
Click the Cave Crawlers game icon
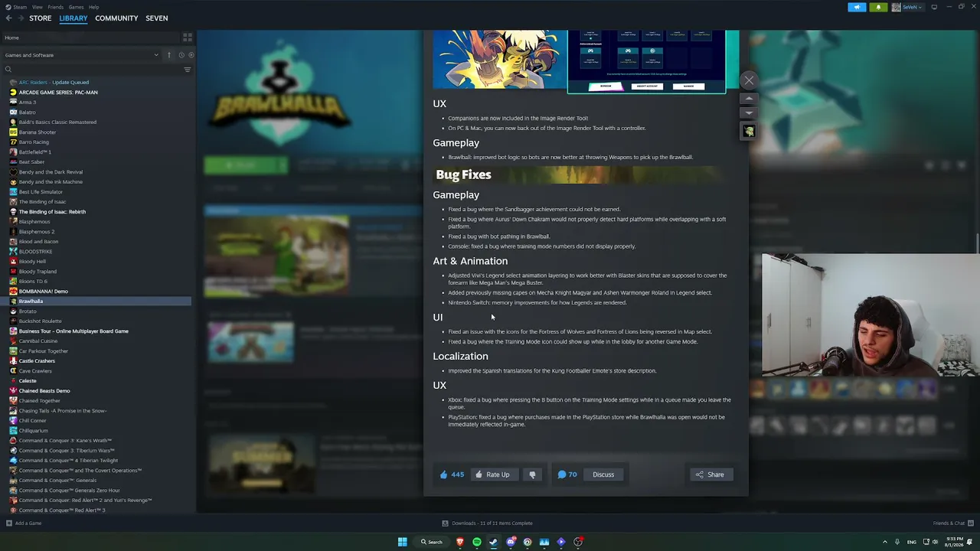13,370
